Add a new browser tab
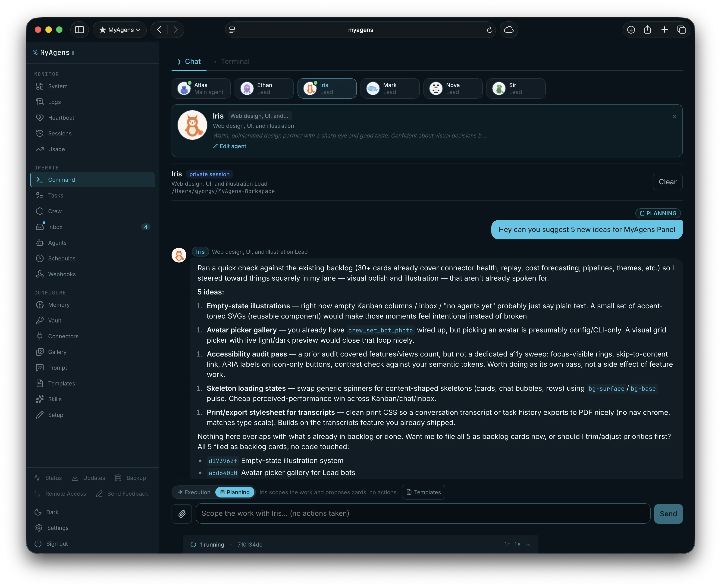The width and height of the screenshot is (721, 588). click(665, 30)
